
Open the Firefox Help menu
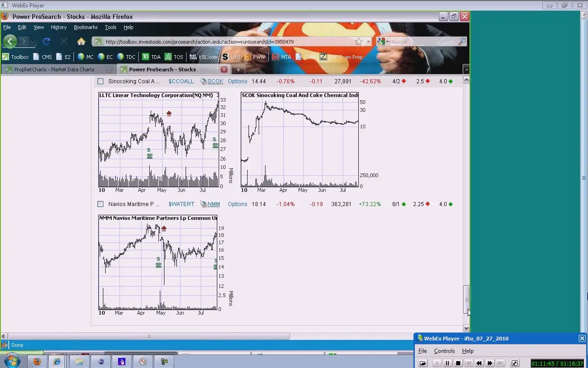(128, 27)
